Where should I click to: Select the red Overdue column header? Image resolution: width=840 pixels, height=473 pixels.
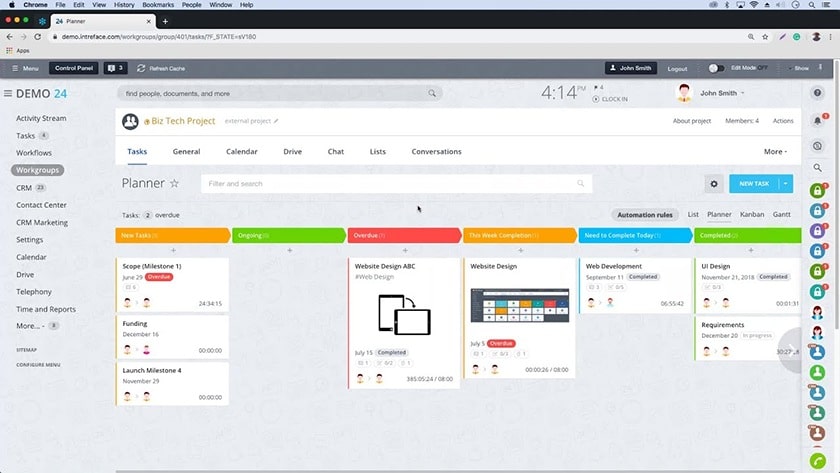pyautogui.click(x=404, y=235)
